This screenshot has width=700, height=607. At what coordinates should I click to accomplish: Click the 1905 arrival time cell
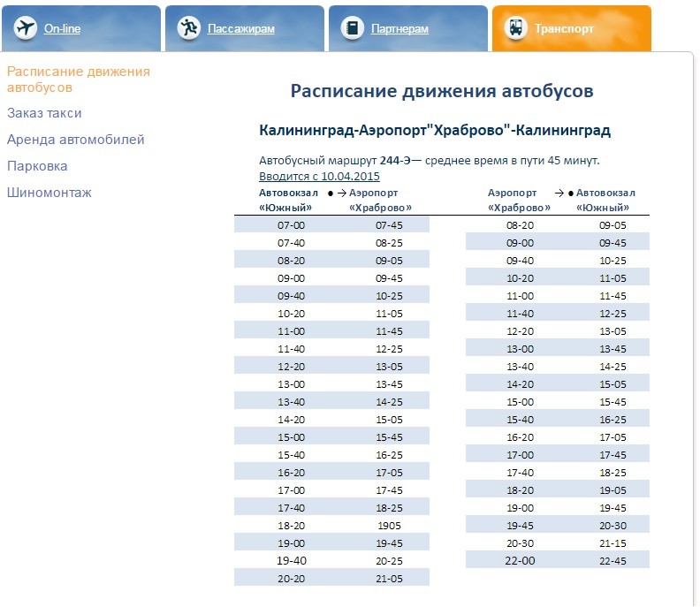coord(389,526)
